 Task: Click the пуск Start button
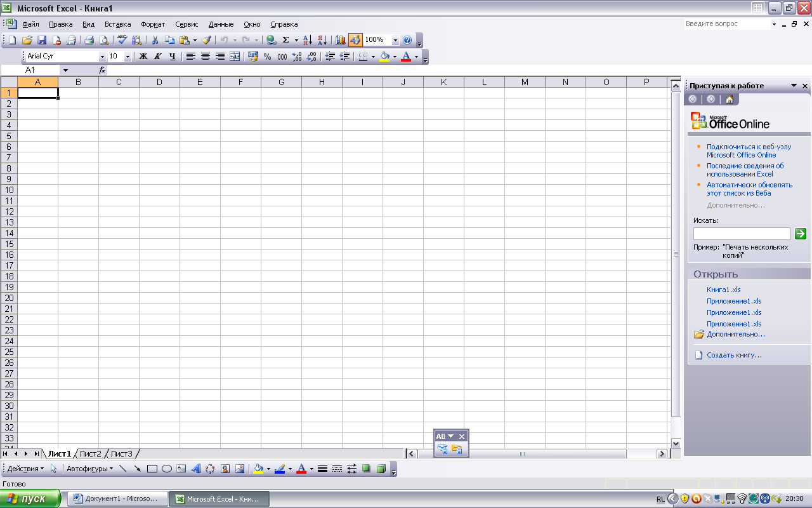click(x=30, y=498)
